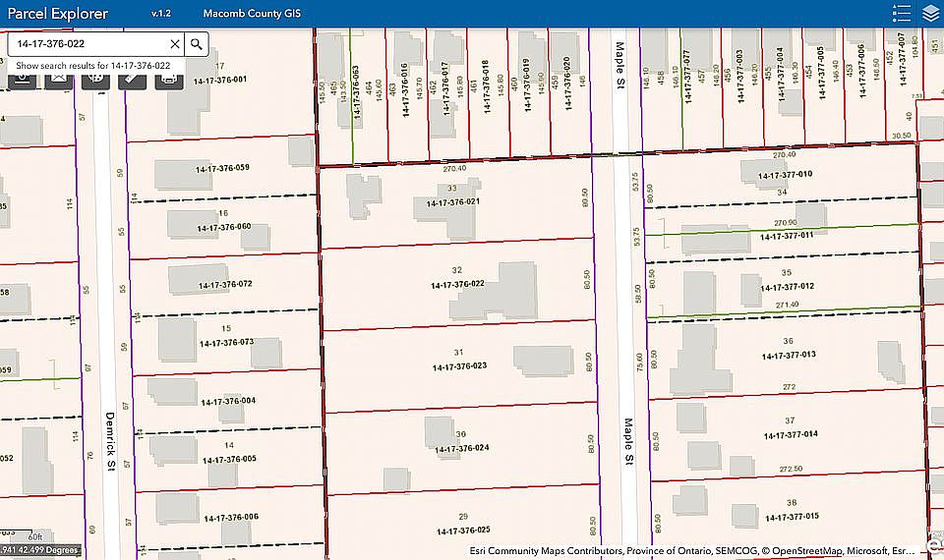Click map label 14-17-376-022 on parcel 32
Viewport: 944px width, 560px height.
pos(457,285)
